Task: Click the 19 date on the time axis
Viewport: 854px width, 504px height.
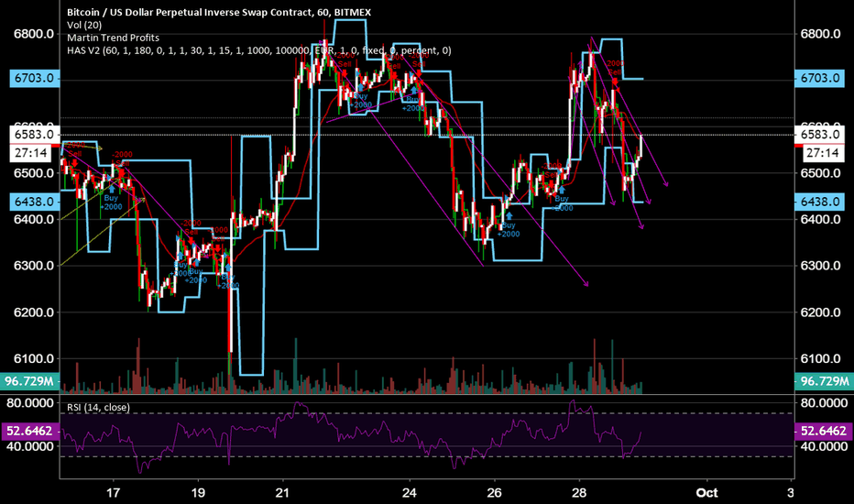Action: 198,493
